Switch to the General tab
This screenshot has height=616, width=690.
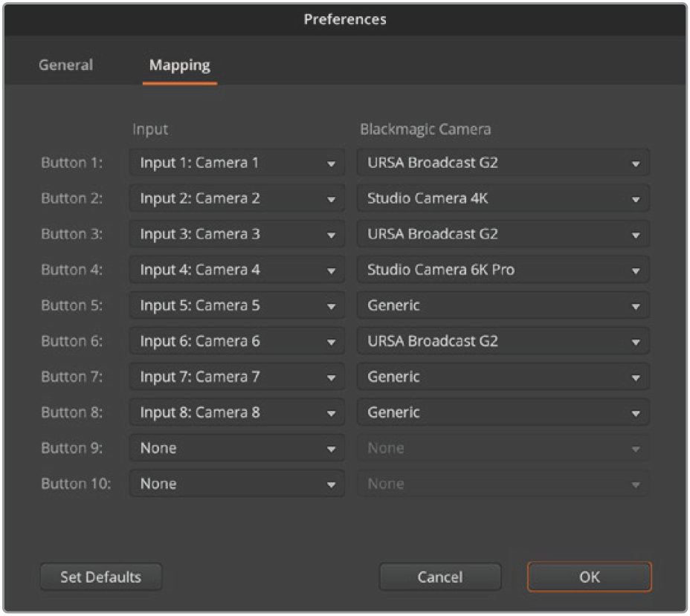(x=65, y=65)
